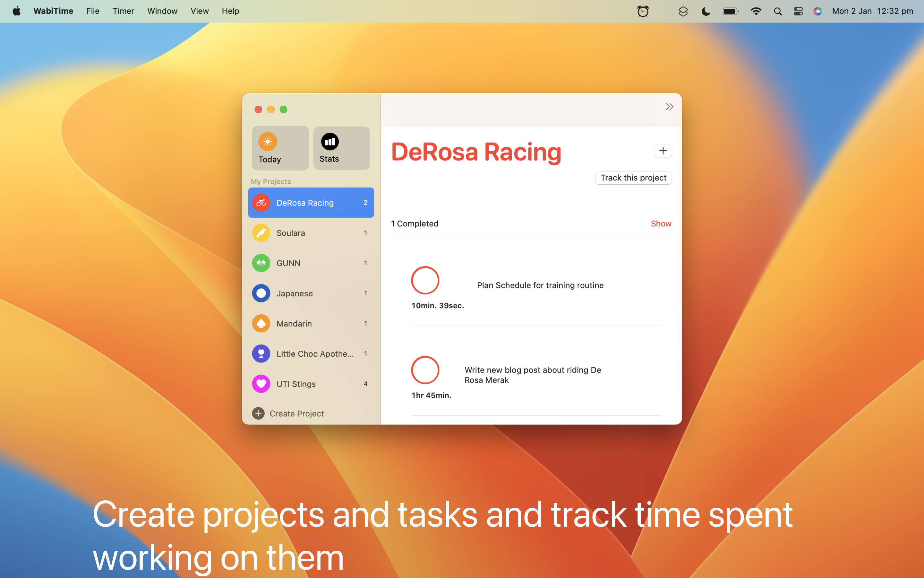Select the GUNN project
Screen dimensions: 924x578
pyautogui.click(x=311, y=263)
